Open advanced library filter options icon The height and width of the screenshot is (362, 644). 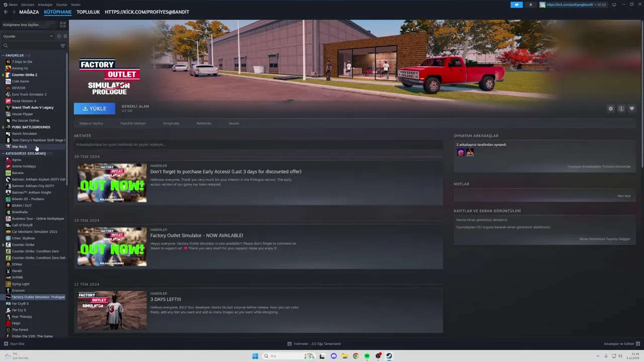[x=63, y=46]
